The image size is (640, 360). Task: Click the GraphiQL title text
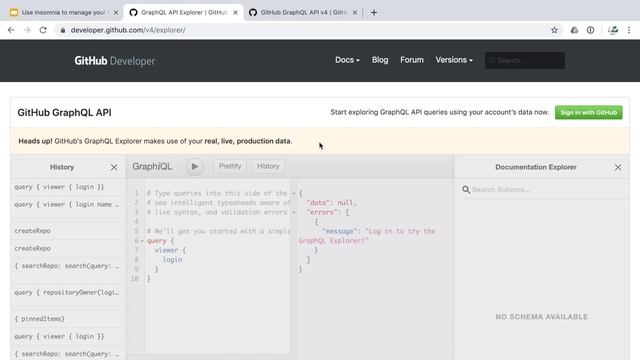(x=152, y=167)
